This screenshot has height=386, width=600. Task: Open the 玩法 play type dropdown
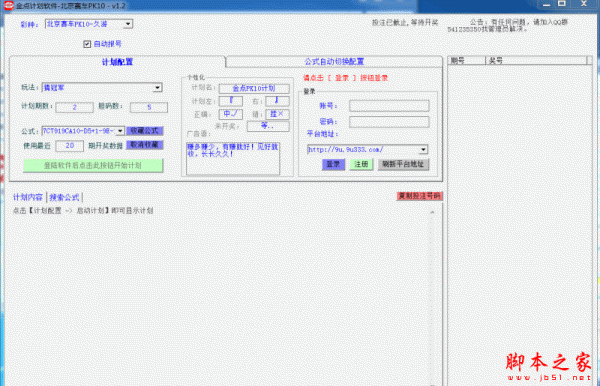(x=157, y=88)
